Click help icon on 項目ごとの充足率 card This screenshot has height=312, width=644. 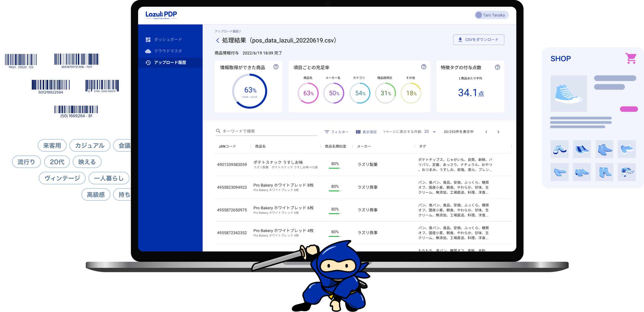point(424,67)
